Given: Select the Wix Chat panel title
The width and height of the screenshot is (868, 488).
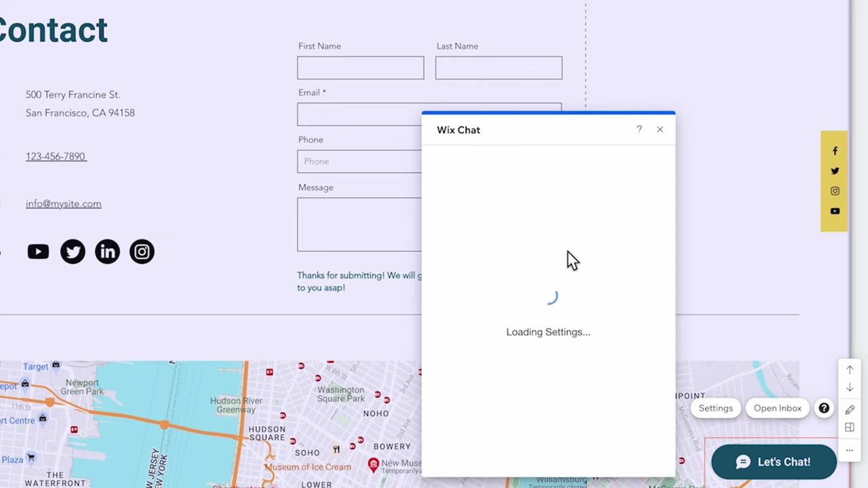Looking at the screenshot, I should tap(458, 130).
